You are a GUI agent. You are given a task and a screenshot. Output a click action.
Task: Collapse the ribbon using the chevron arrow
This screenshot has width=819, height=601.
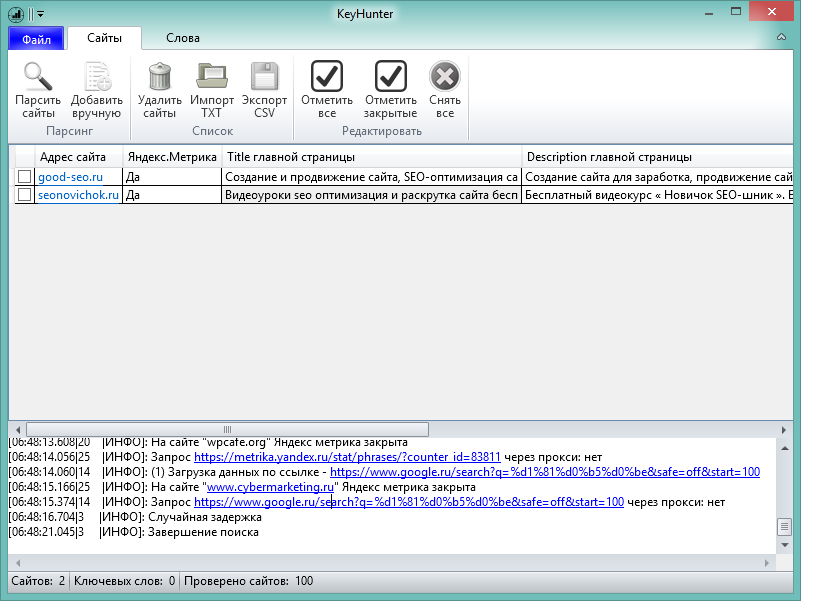pyautogui.click(x=783, y=38)
